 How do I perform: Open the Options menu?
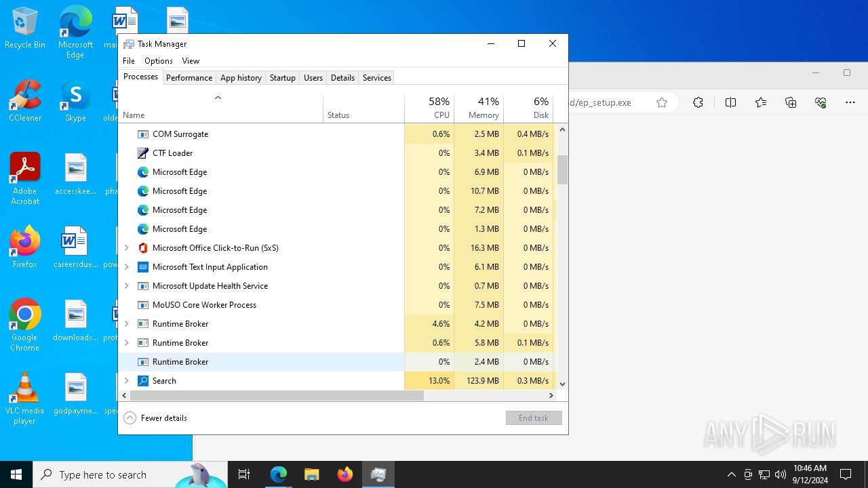tap(159, 61)
